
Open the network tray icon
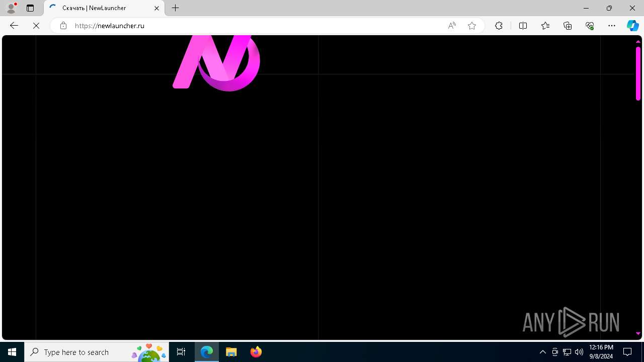tap(567, 352)
